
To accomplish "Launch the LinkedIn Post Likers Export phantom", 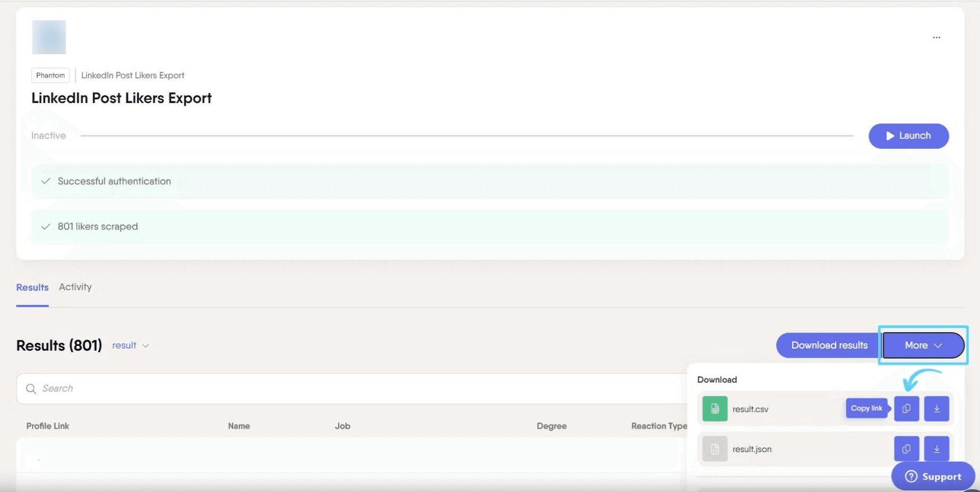I will (x=908, y=136).
